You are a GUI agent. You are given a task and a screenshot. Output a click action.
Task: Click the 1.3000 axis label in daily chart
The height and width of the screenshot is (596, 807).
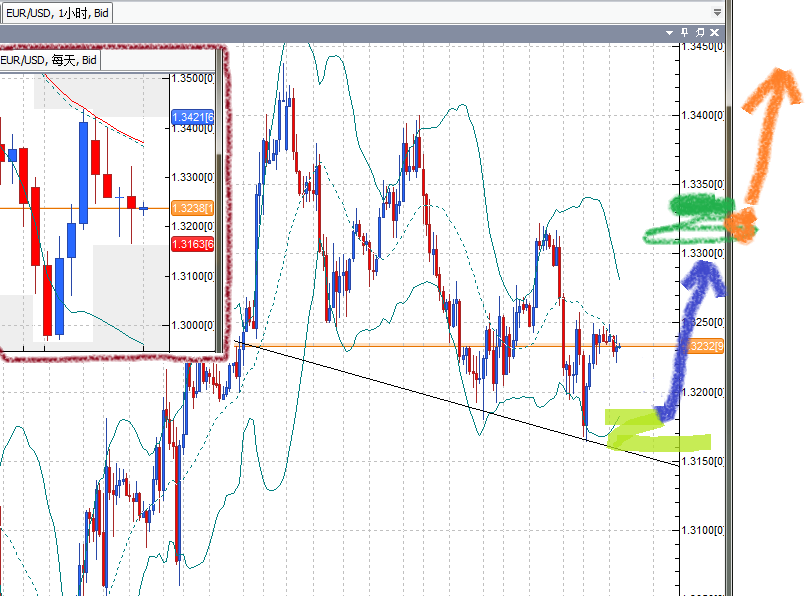(192, 325)
